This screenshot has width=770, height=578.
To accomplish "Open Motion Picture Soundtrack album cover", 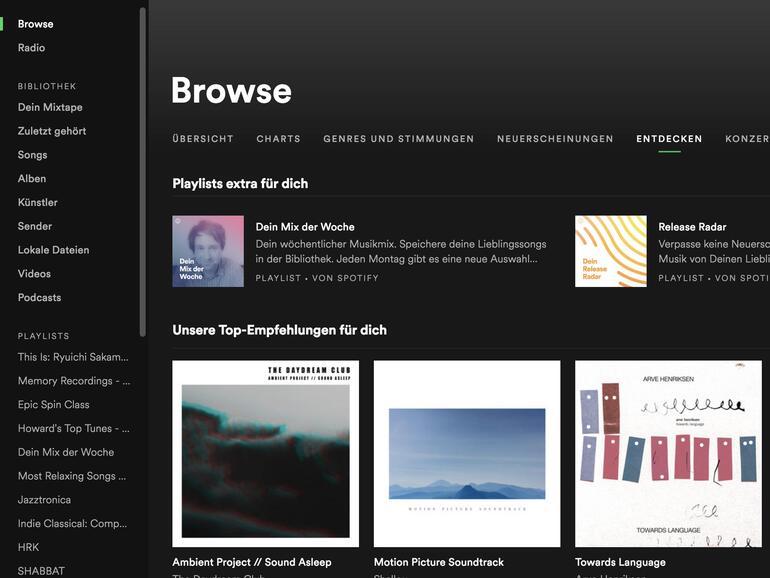I will 467,454.
